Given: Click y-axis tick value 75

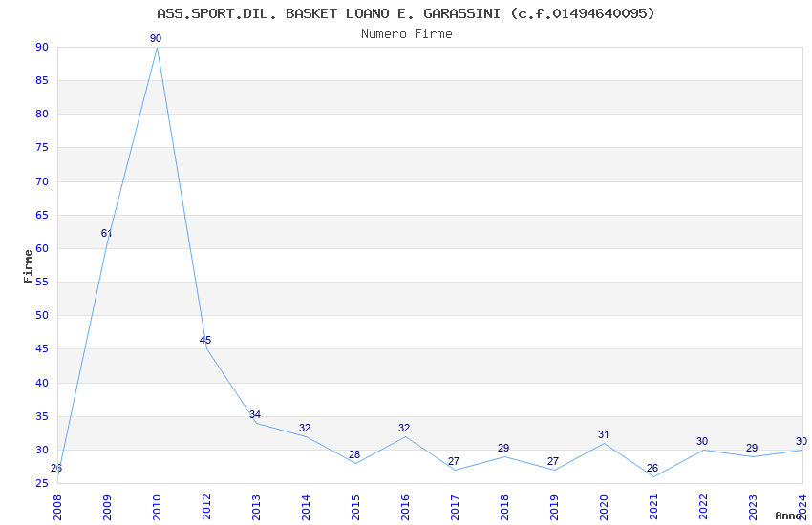Looking at the screenshot, I should click(x=42, y=147).
